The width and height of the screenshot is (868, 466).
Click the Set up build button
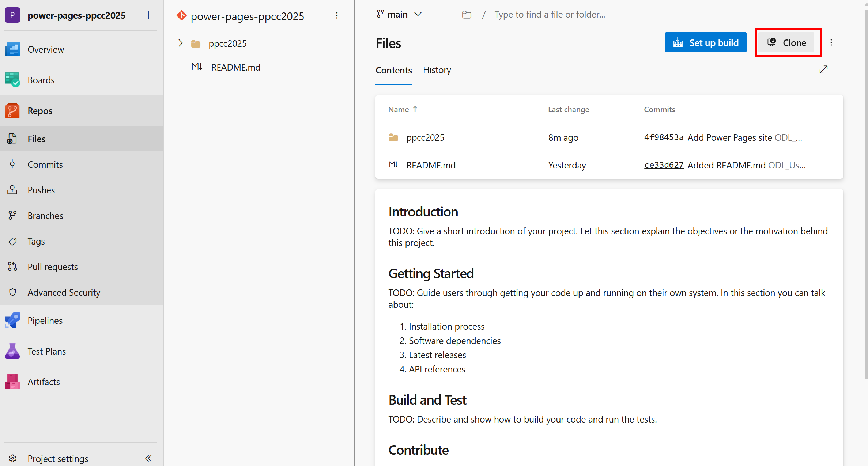click(x=705, y=43)
